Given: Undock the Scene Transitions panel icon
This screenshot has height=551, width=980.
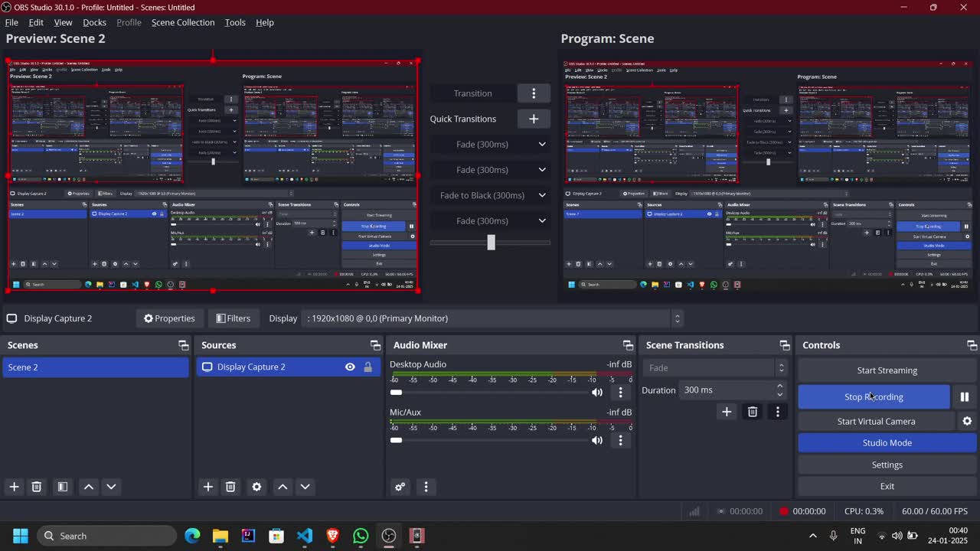Looking at the screenshot, I should pos(785,345).
